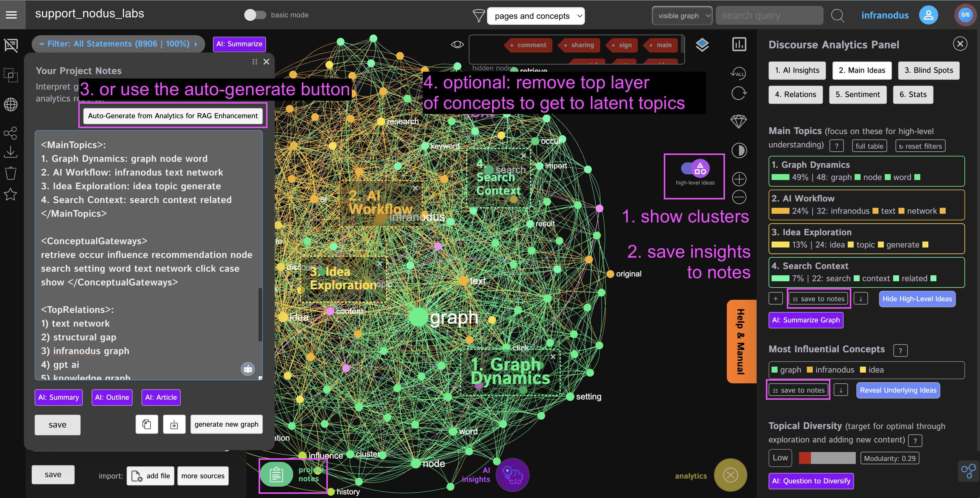Click the filter funnel icon

point(479,16)
